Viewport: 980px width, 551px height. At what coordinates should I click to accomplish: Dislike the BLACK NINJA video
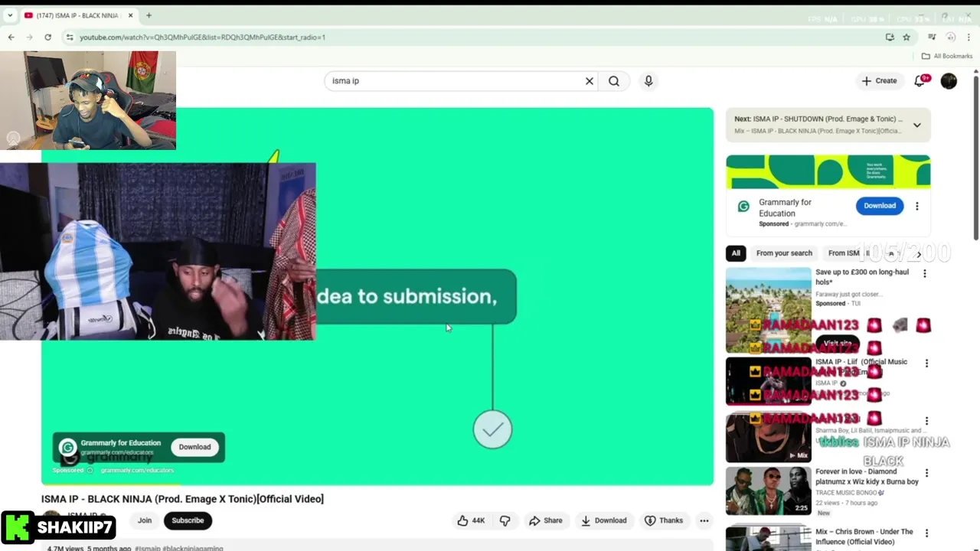coord(505,520)
